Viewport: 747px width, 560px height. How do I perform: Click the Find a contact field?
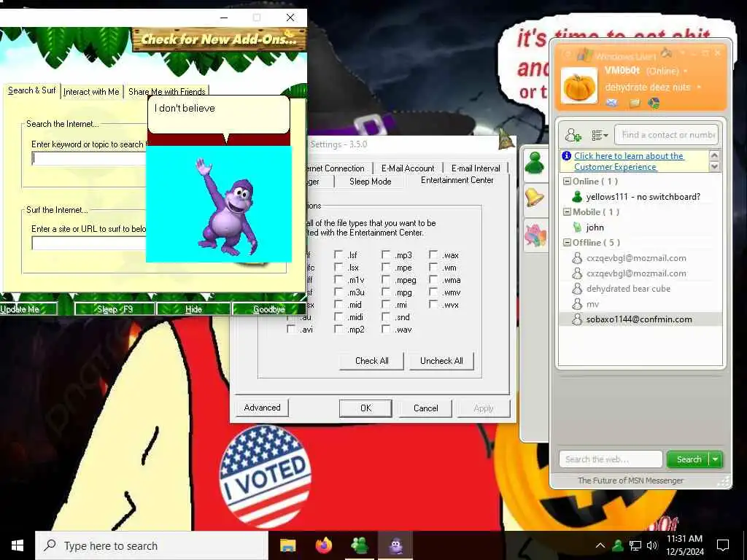[667, 135]
